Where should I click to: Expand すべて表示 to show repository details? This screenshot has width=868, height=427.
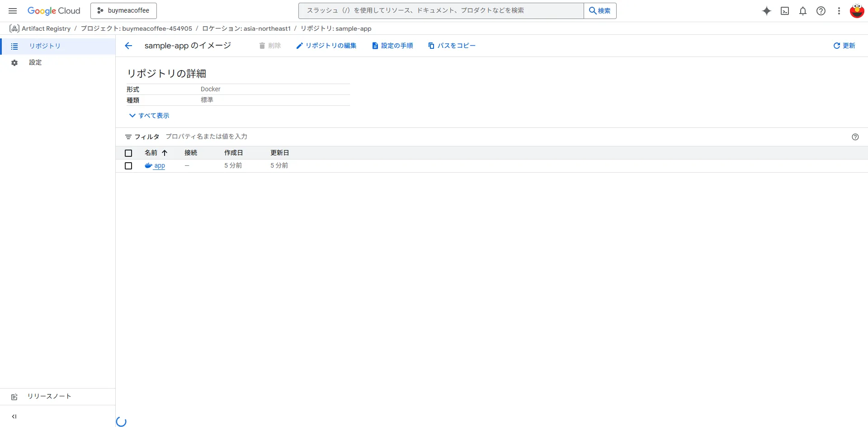pyautogui.click(x=148, y=116)
